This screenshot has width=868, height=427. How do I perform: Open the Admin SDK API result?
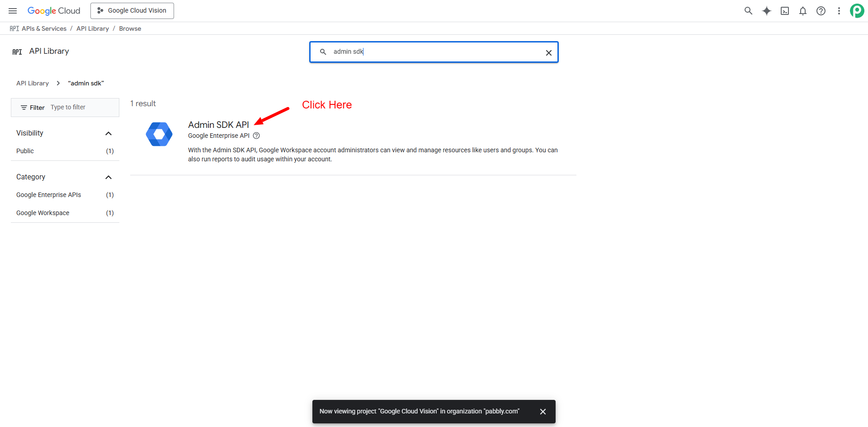click(218, 125)
